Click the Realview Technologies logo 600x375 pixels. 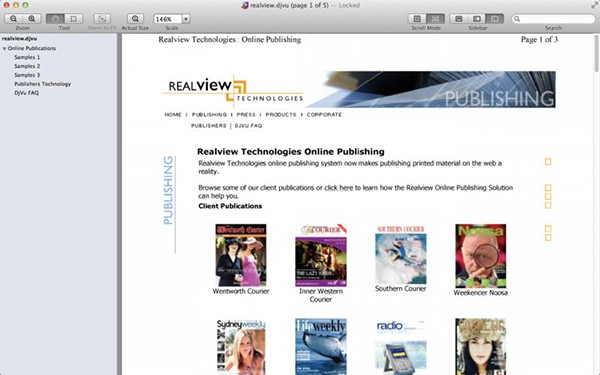pos(233,90)
